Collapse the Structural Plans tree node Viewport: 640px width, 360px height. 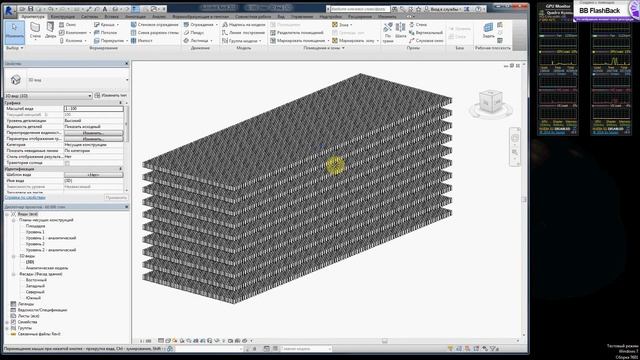click(13, 220)
